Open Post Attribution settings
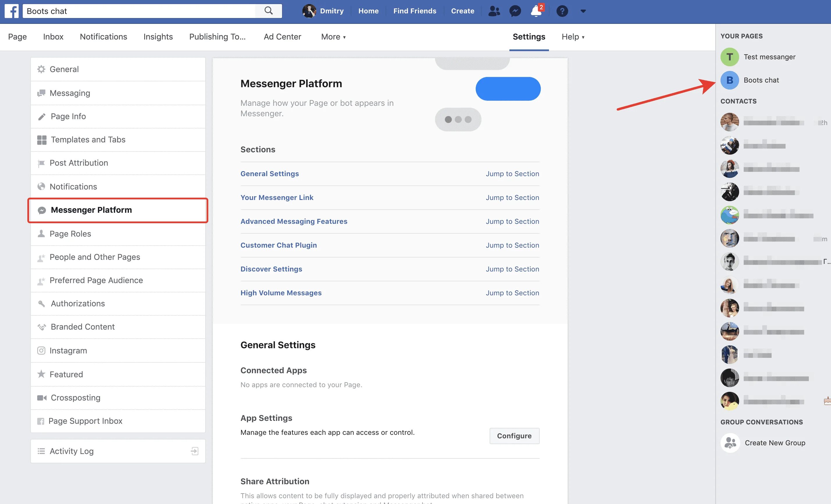The width and height of the screenshot is (831, 504). pos(118,163)
